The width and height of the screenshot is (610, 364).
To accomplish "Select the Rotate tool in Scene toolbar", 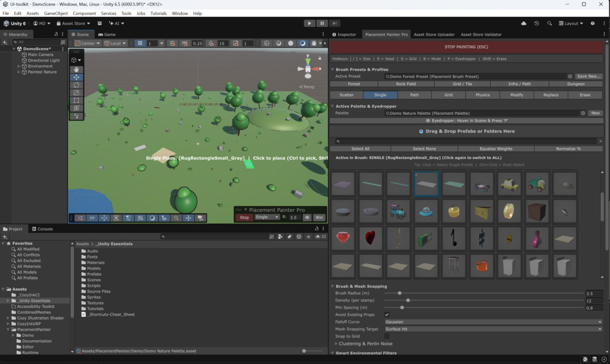I will point(76,85).
